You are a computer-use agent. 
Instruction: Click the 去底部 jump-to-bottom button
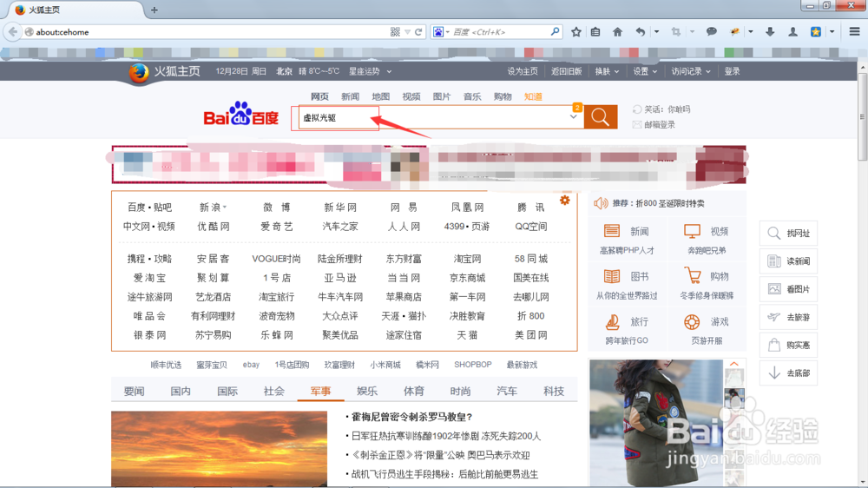[788, 373]
